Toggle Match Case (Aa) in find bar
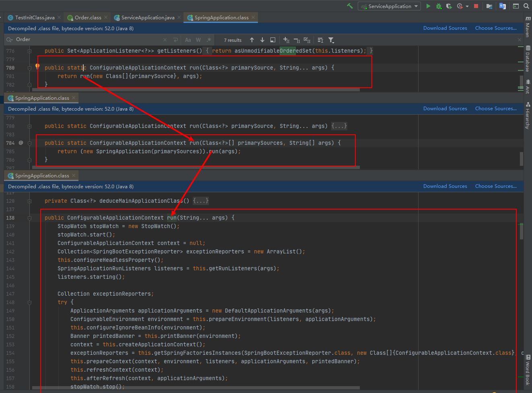Viewport: 532px width, 393px height. (x=188, y=40)
